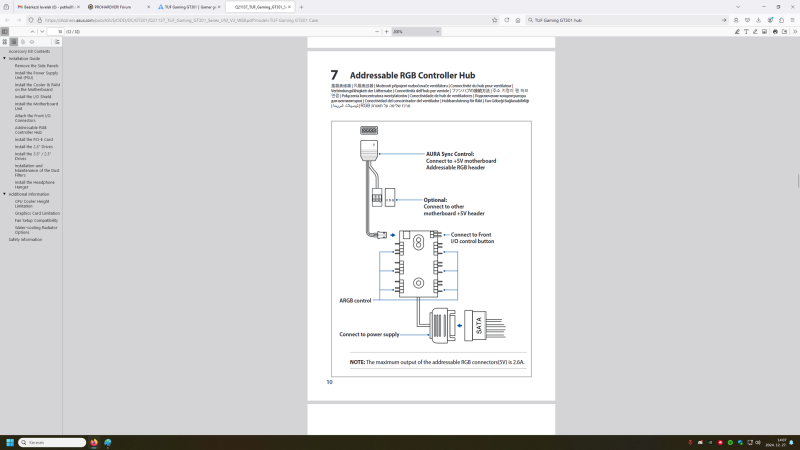
Task: Open Remove the Side Panels outline entry
Action: pos(36,66)
